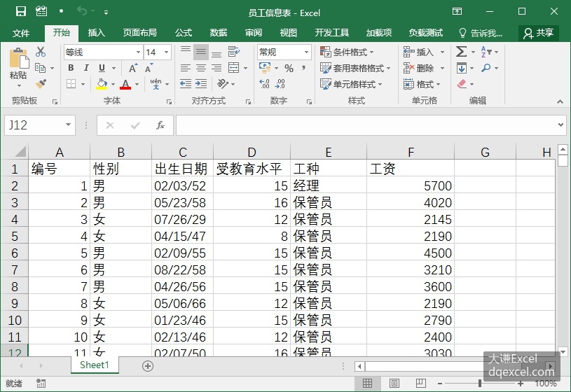Viewport: 571px width, 392px height.
Task: Open number format 常规 dropdown
Action: [x=306, y=52]
